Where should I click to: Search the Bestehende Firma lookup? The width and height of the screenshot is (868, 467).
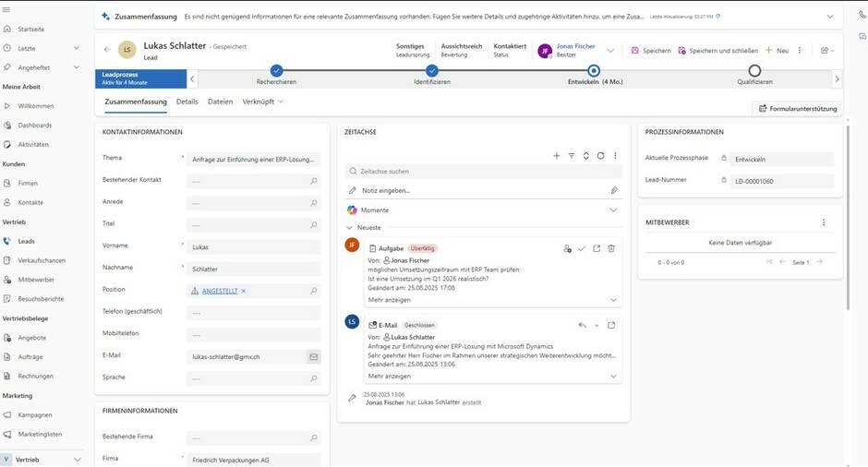[x=313, y=437]
